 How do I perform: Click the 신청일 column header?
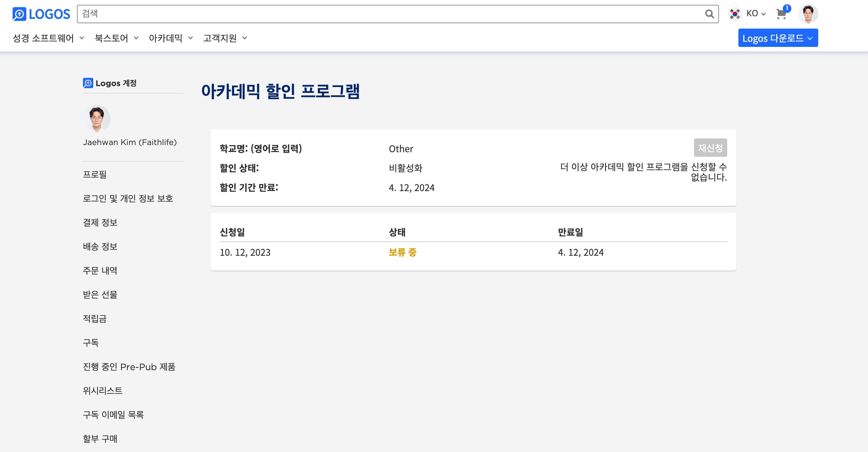click(x=232, y=232)
